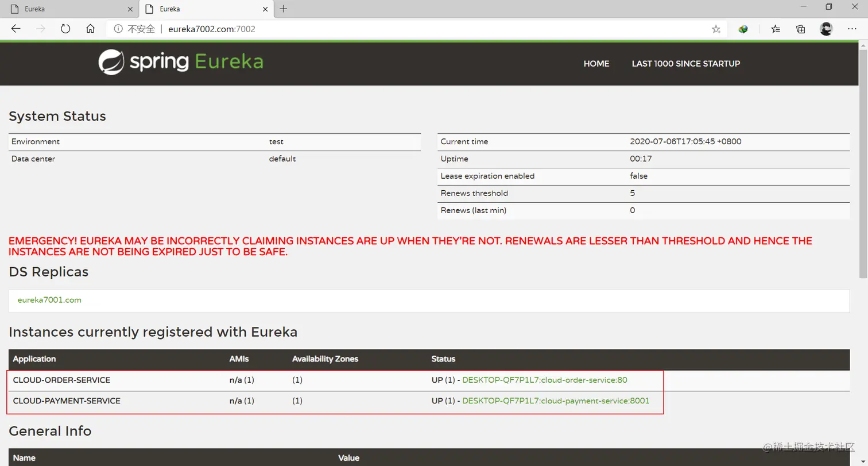Click the General Info heading
Image resolution: width=868 pixels, height=466 pixels.
click(x=50, y=430)
